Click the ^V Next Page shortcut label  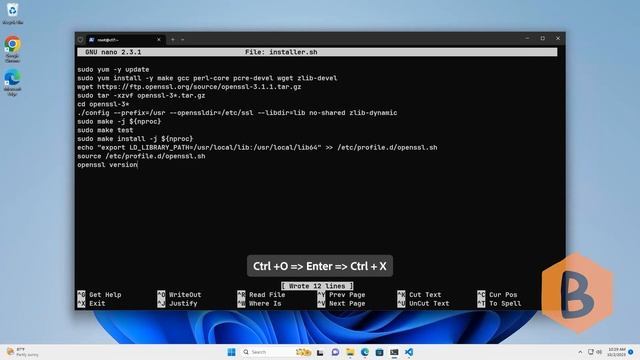(341, 304)
